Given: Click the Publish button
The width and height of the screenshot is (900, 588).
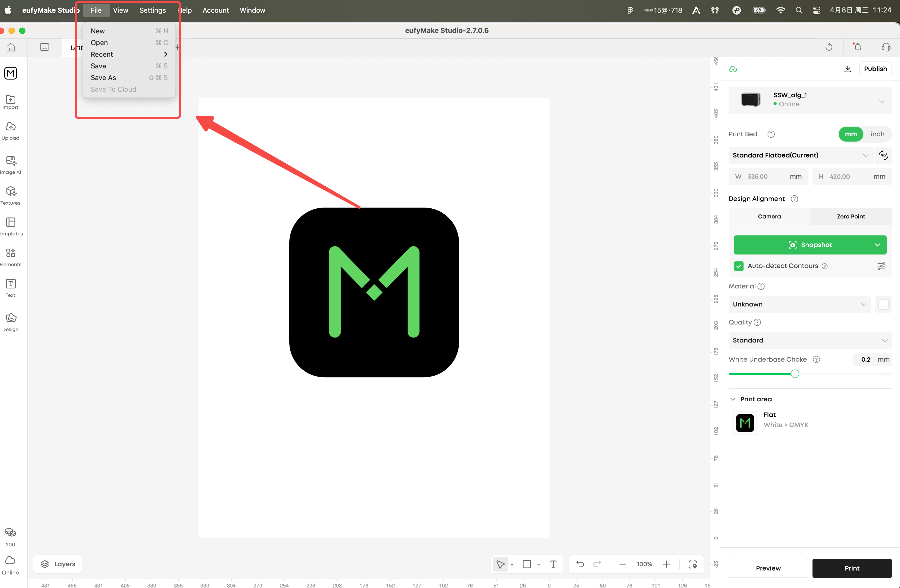Looking at the screenshot, I should pos(875,69).
